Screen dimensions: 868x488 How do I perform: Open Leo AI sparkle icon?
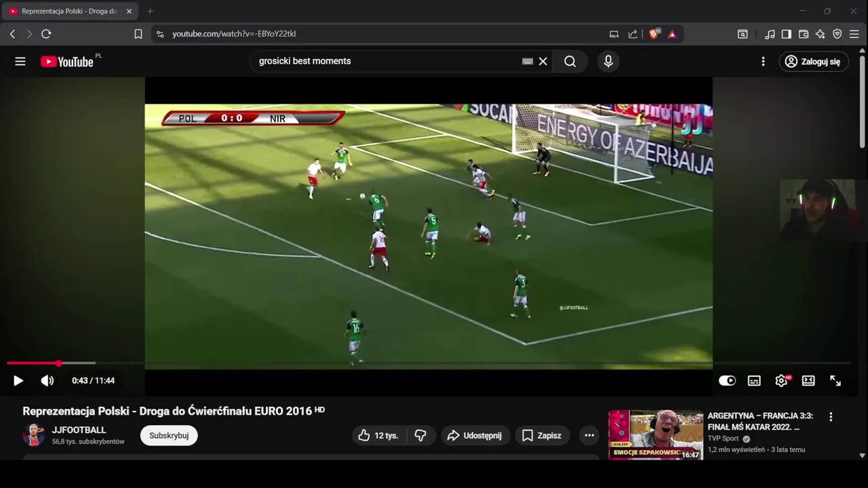click(821, 34)
